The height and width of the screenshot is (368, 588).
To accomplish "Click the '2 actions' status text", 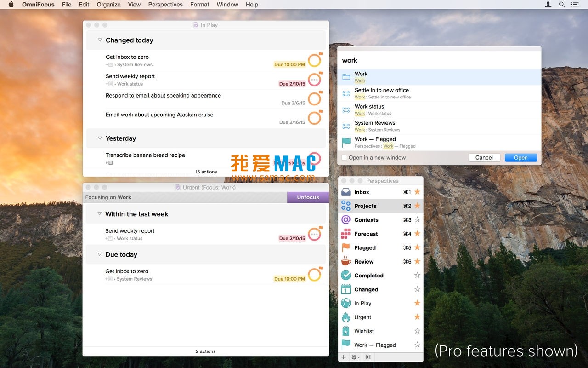I will [206, 351].
